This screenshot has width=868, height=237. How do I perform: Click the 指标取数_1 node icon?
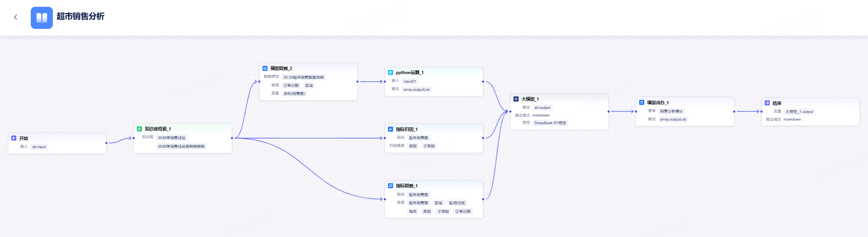pos(391,186)
